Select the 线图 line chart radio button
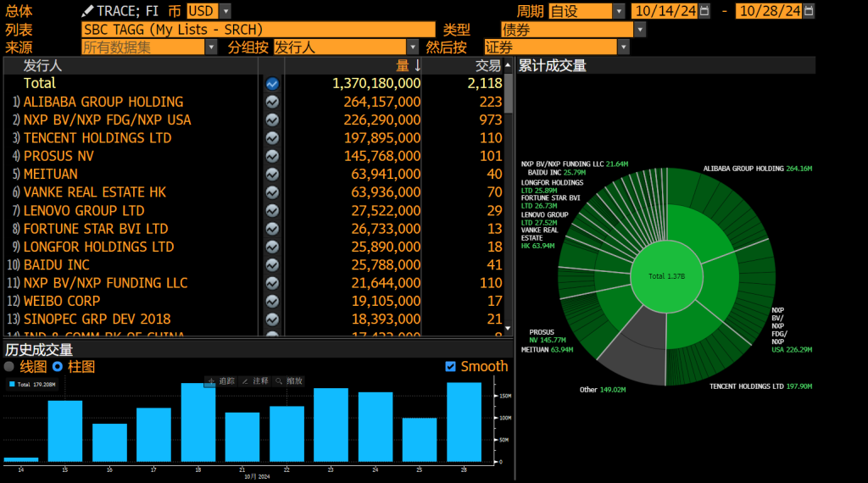This screenshot has width=868, height=483. click(x=9, y=367)
